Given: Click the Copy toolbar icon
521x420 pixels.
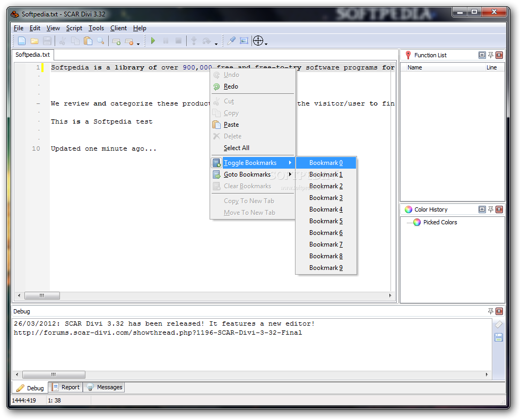Looking at the screenshot, I should pos(75,41).
